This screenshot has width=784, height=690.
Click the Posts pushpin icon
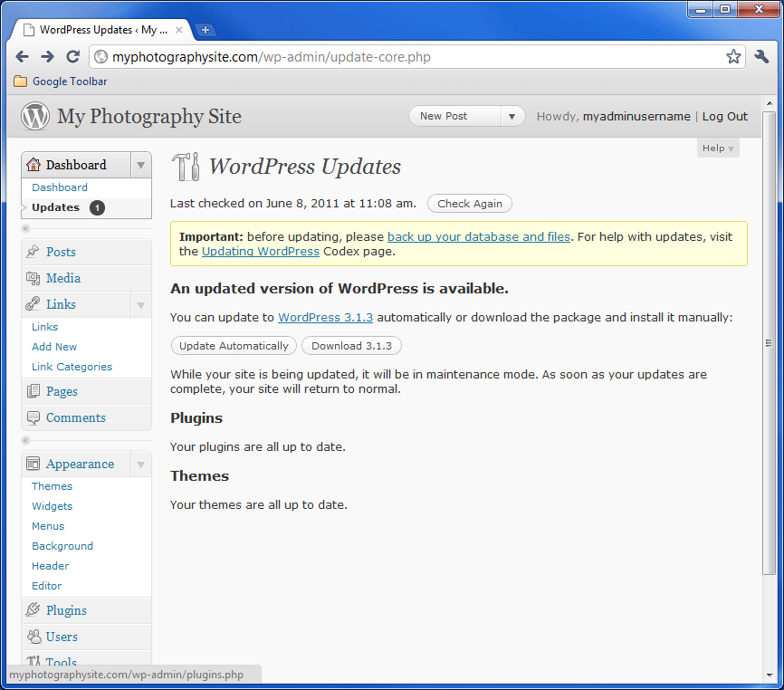(33, 251)
